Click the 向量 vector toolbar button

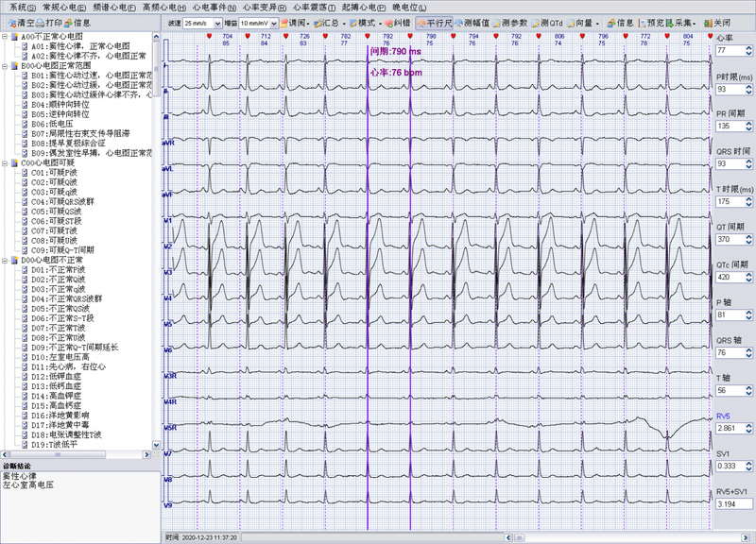583,23
